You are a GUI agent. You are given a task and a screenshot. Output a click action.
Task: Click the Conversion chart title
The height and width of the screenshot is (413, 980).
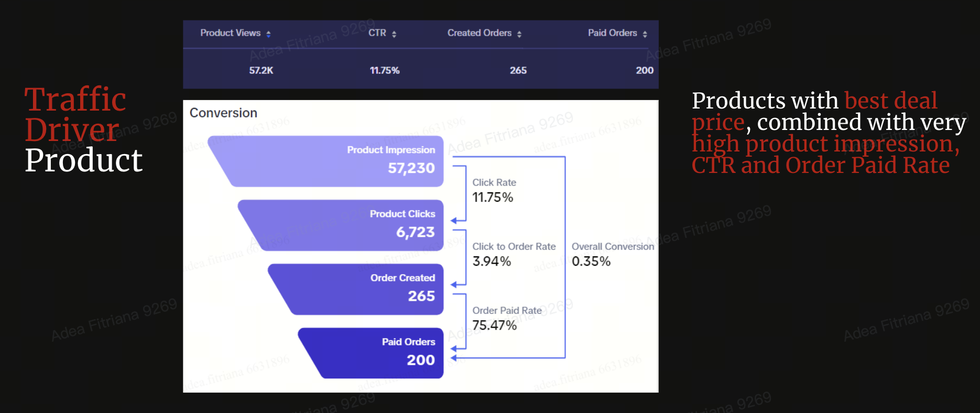pos(223,113)
